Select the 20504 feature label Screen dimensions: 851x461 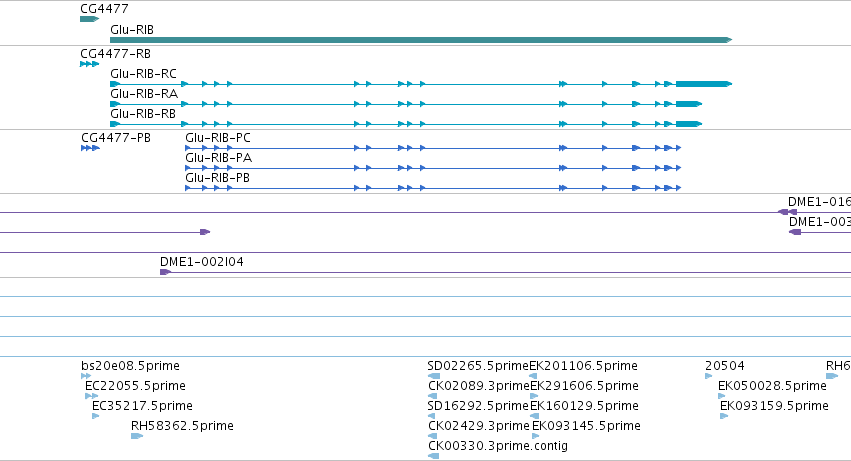[725, 366]
